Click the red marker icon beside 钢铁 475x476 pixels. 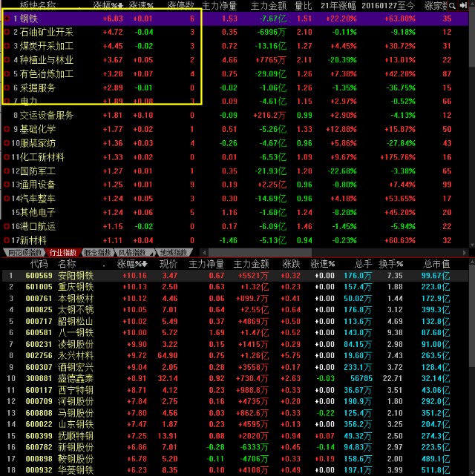(7, 19)
